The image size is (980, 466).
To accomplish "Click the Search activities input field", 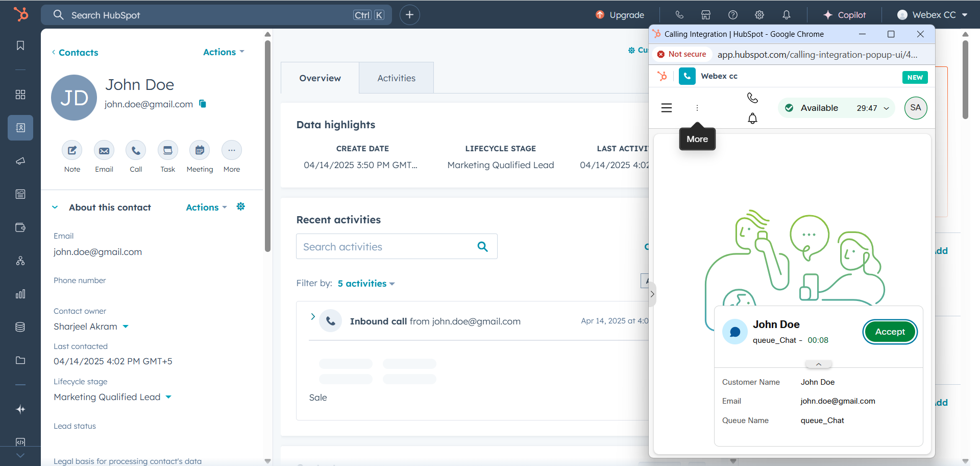I will click(385, 247).
